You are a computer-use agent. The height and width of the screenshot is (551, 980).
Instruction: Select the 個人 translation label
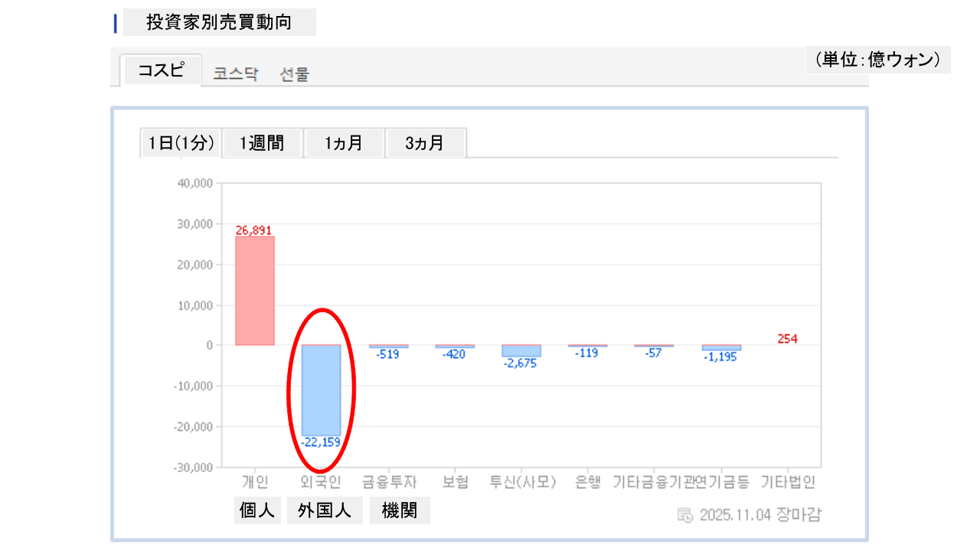click(257, 511)
